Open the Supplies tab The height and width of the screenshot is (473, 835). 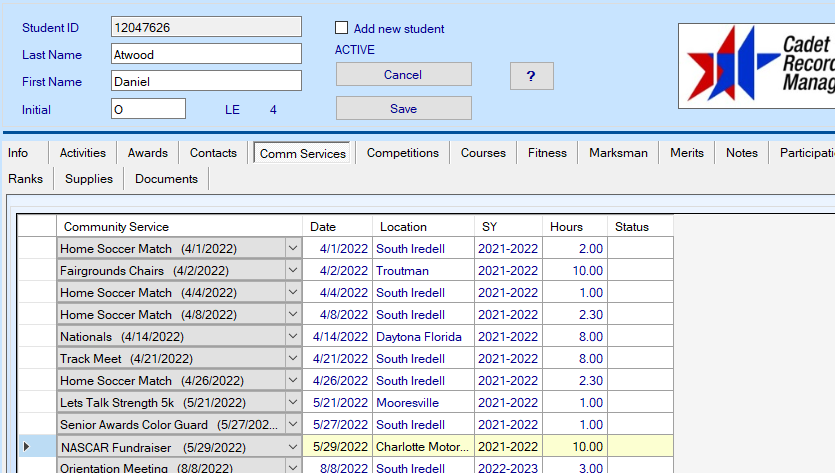[89, 179]
